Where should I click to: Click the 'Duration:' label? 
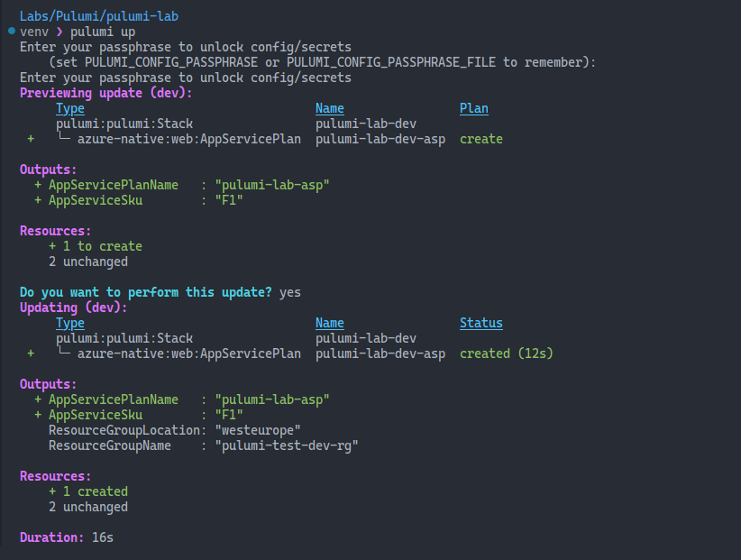(x=51, y=537)
